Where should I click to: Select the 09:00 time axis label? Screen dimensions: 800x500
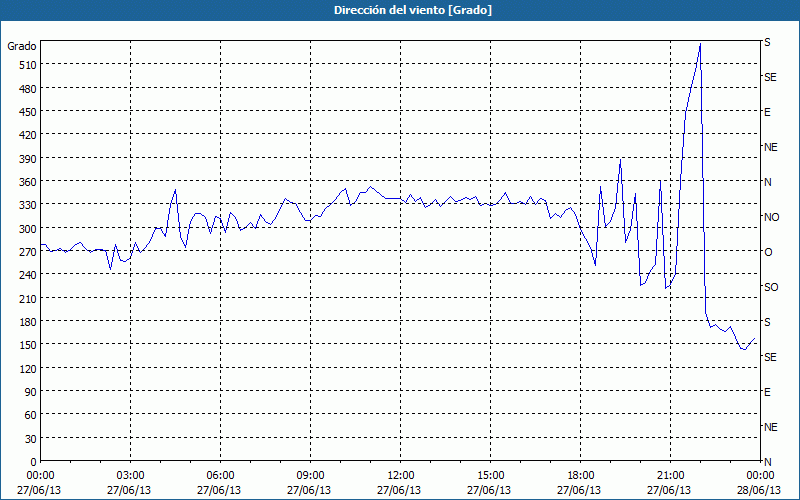point(310,476)
